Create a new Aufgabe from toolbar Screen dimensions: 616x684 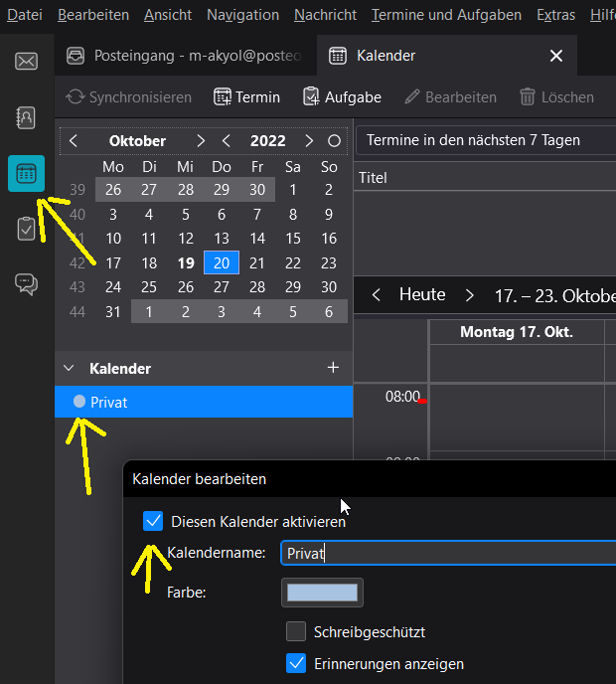pyautogui.click(x=342, y=97)
